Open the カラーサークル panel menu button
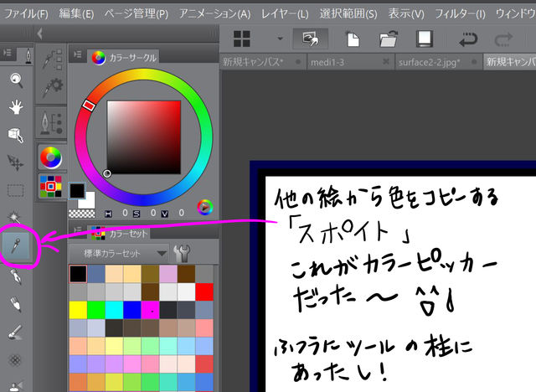 (x=78, y=54)
